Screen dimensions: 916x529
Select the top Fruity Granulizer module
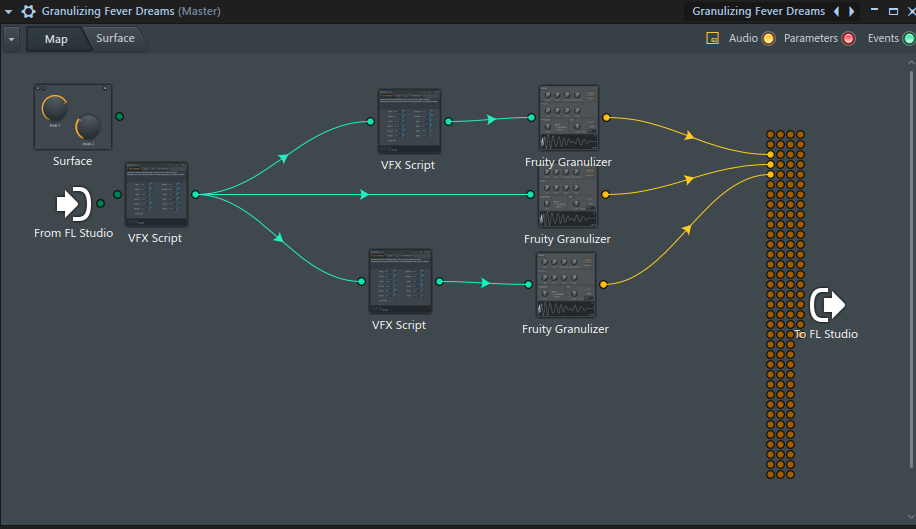coord(569,118)
